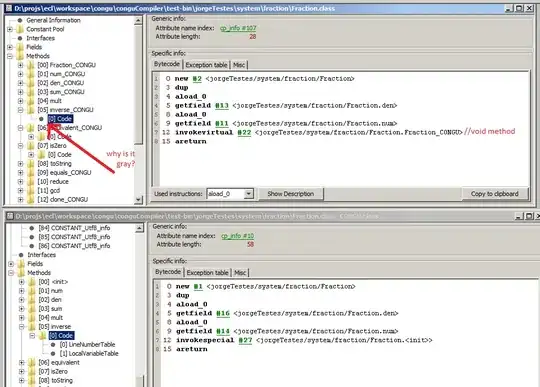540x387 pixels.
Task: Click the Copy to clipboard button
Action: [495, 194]
